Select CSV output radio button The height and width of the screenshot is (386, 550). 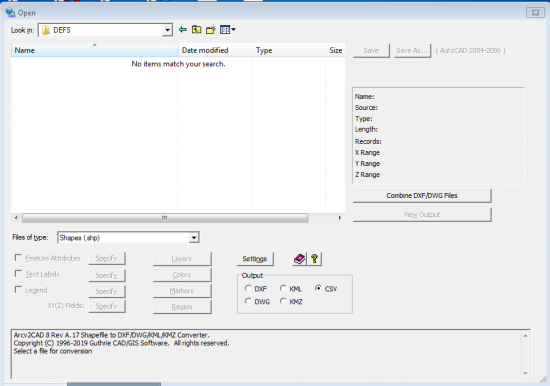tap(318, 288)
